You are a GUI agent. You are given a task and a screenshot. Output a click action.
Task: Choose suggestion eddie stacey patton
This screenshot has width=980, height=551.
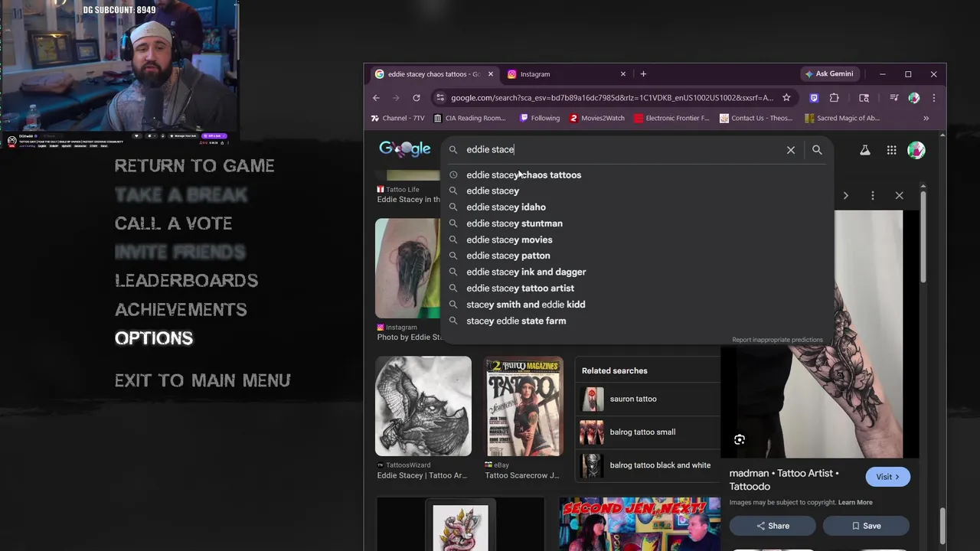click(x=636, y=256)
